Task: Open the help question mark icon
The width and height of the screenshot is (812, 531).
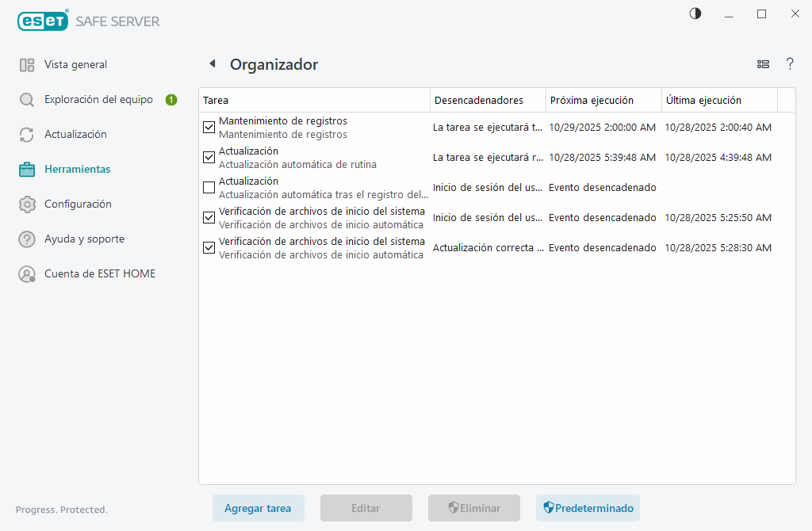Action: (x=790, y=64)
